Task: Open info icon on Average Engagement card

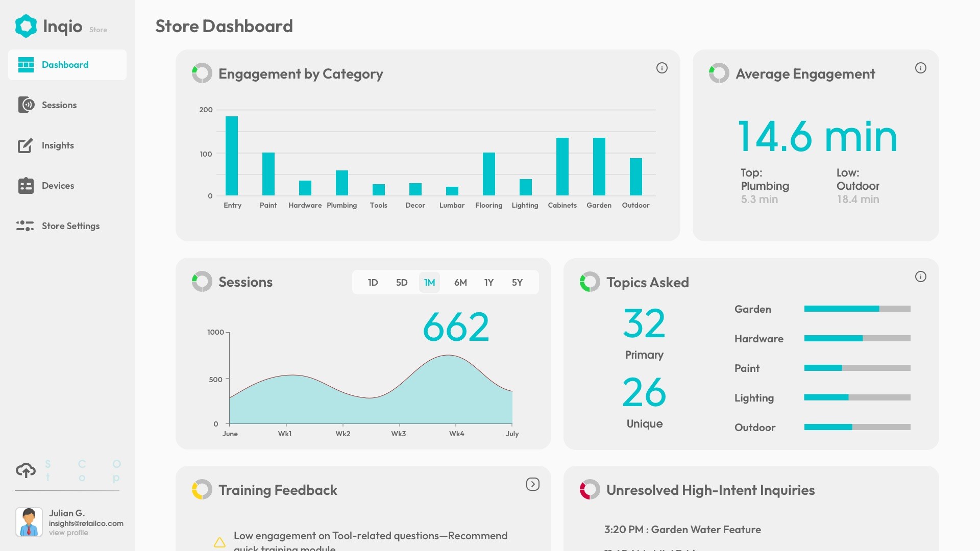Action: point(920,68)
